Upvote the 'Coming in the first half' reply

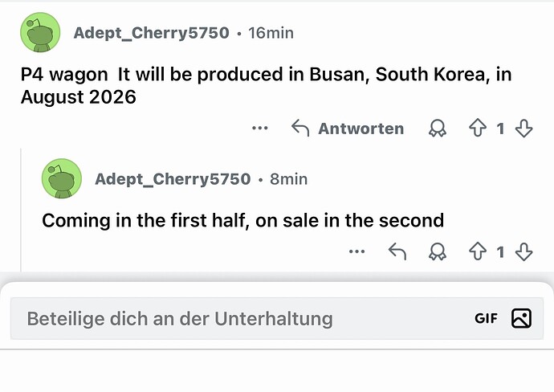(478, 252)
